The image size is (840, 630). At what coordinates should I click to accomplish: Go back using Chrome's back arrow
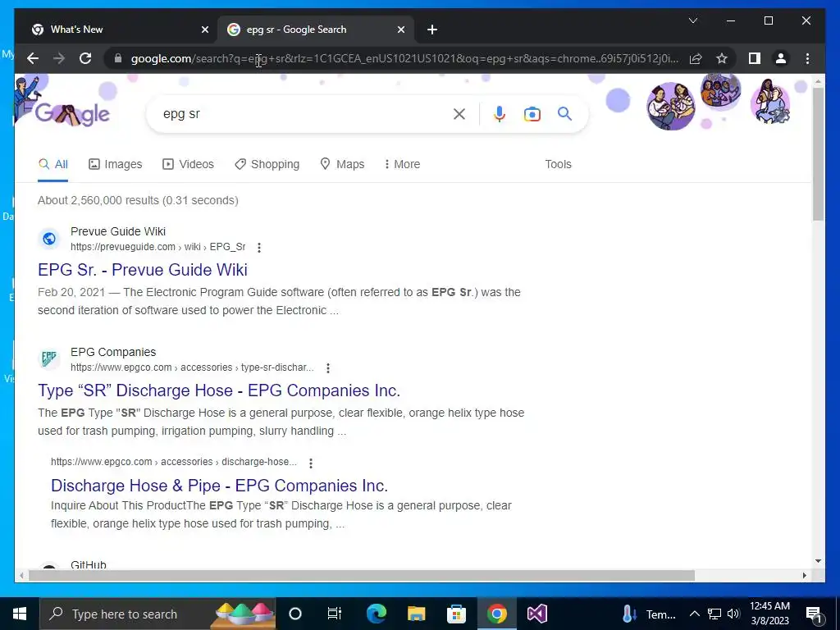(33, 58)
